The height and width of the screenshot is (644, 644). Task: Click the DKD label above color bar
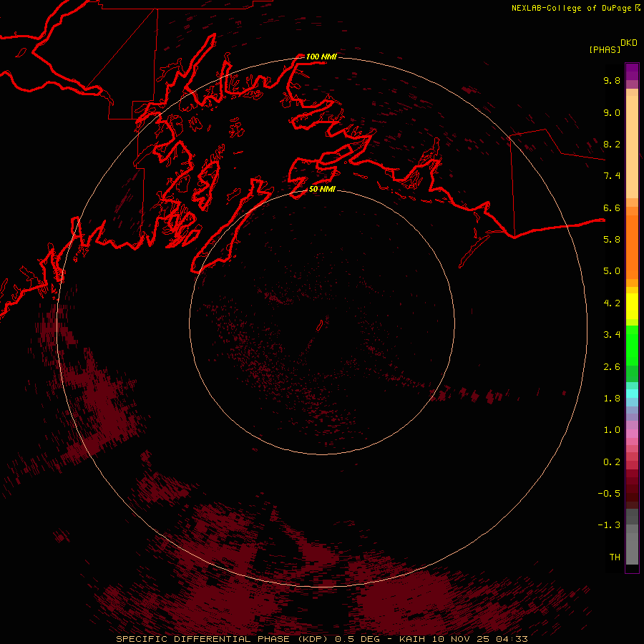tap(629, 43)
